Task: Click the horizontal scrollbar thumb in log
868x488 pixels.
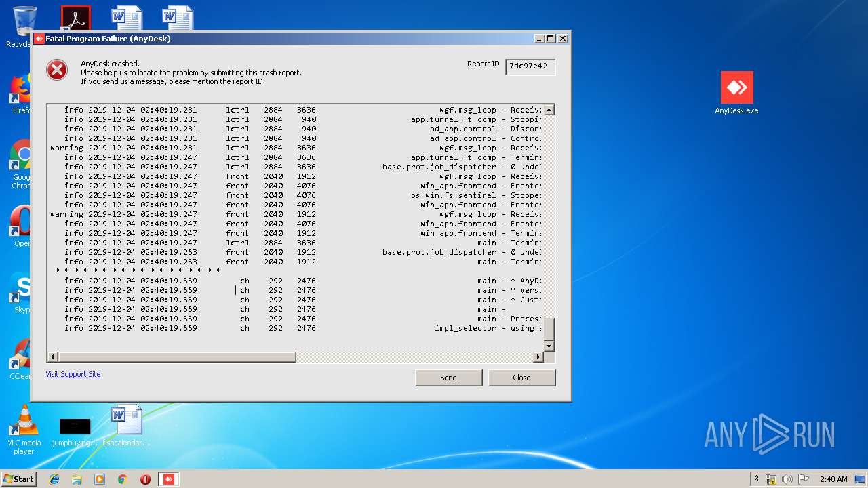Action: coord(177,357)
